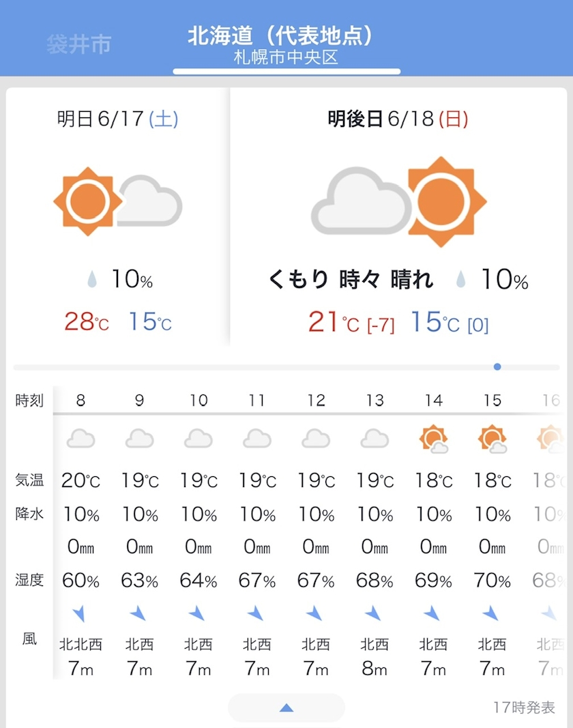Image resolution: width=573 pixels, height=728 pixels.
Task: Tap the raindrop icon beside 6/18 precipitation
Action: (x=460, y=280)
